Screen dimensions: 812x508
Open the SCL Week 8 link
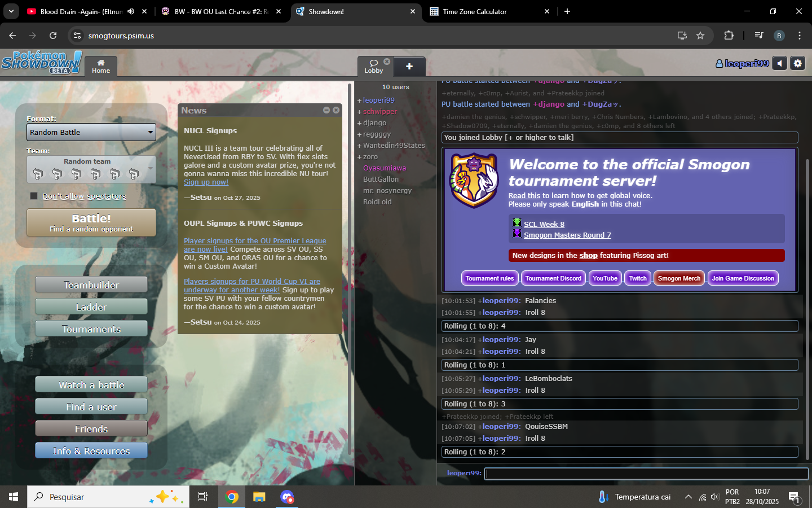coord(544,225)
